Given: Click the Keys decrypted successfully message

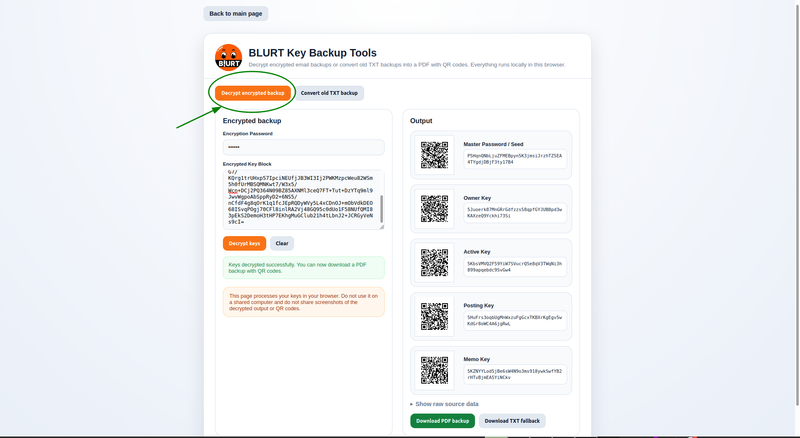Looking at the screenshot, I should coord(304,268).
